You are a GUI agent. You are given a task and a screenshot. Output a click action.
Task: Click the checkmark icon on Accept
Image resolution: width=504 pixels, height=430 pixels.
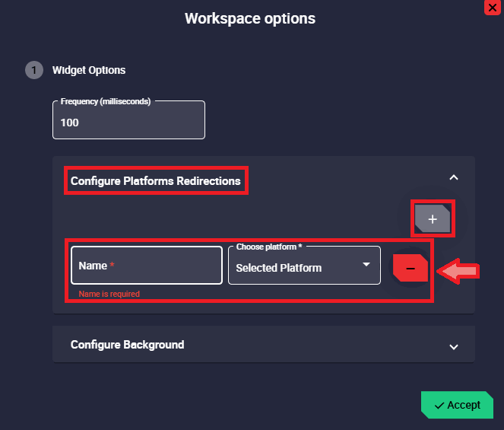439,406
